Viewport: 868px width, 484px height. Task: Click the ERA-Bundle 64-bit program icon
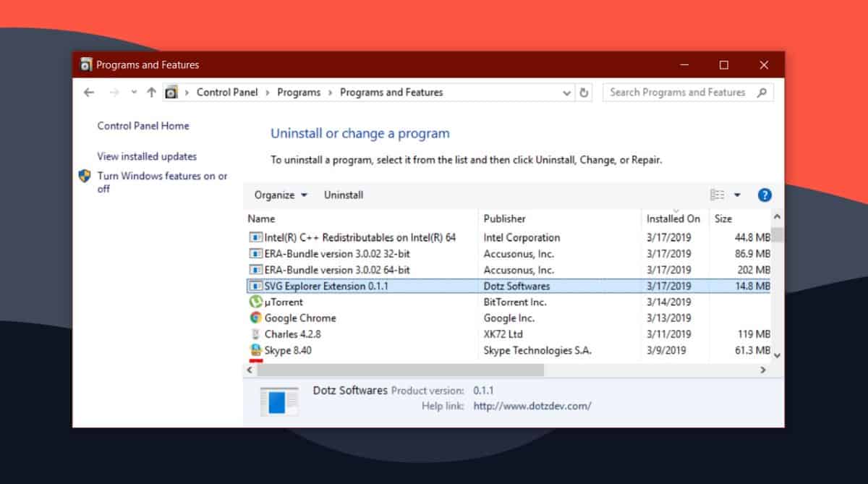tap(255, 270)
